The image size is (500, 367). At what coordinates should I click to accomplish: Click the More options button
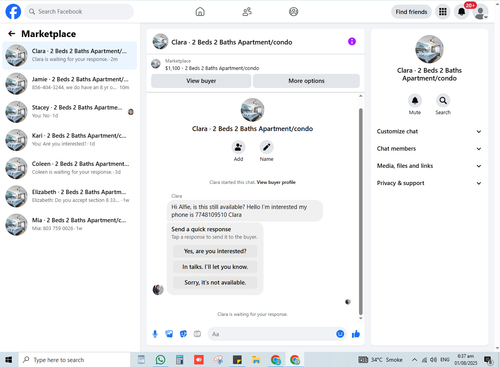pyautogui.click(x=306, y=81)
